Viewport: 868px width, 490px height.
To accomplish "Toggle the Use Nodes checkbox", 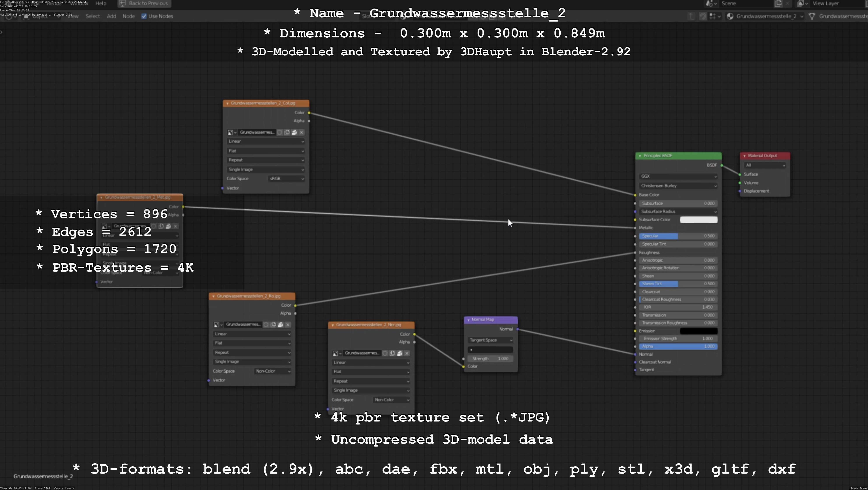I will [144, 16].
